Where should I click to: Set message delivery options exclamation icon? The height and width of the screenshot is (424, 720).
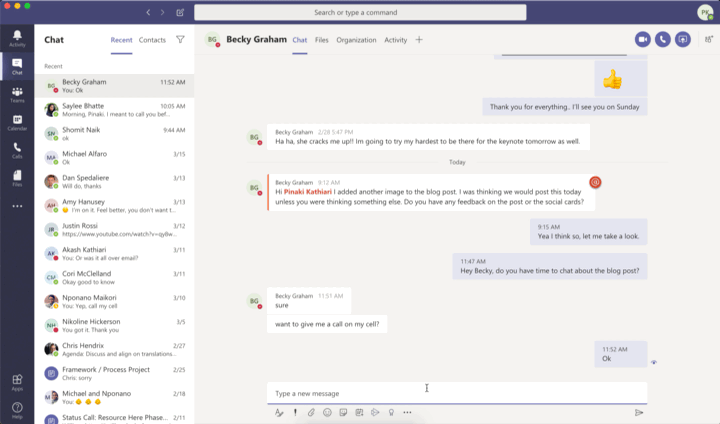point(295,413)
